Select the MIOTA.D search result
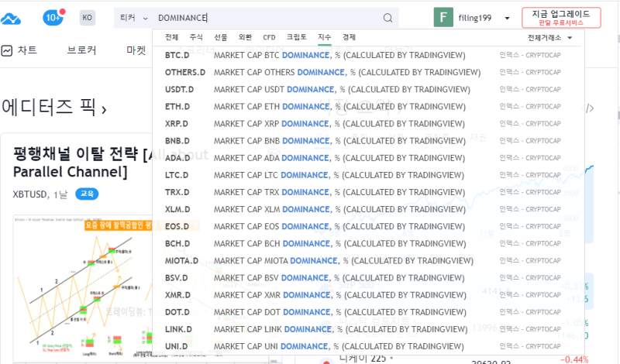 367,261
